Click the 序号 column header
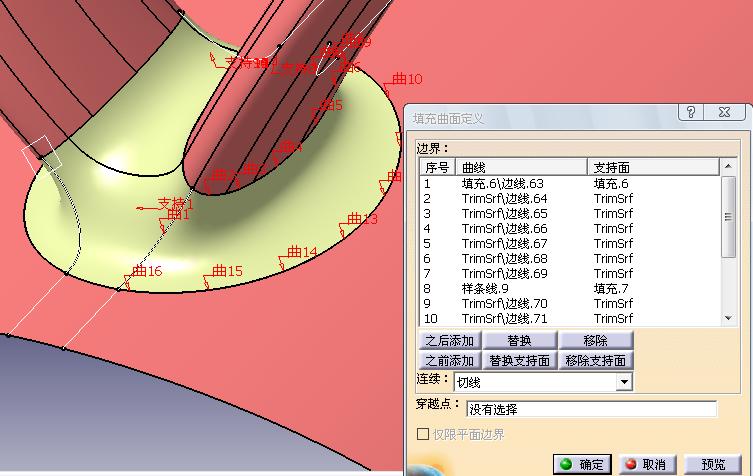The width and height of the screenshot is (753, 476). [x=437, y=167]
